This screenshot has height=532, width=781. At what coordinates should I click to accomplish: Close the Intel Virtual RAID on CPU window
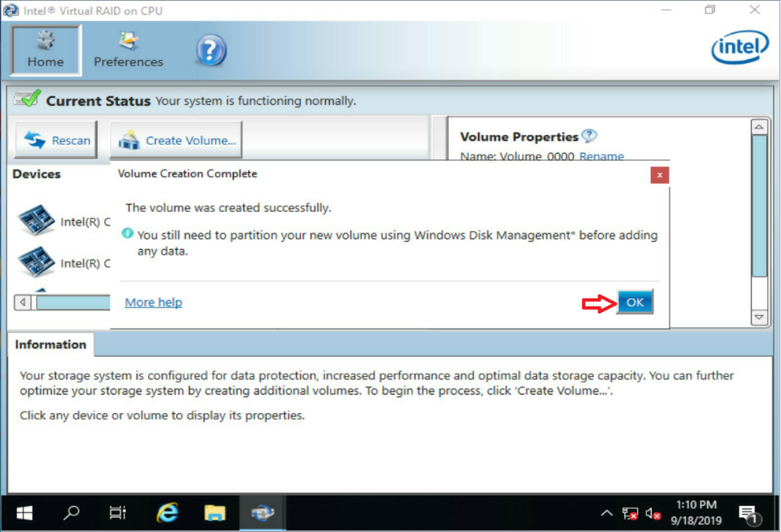click(754, 10)
